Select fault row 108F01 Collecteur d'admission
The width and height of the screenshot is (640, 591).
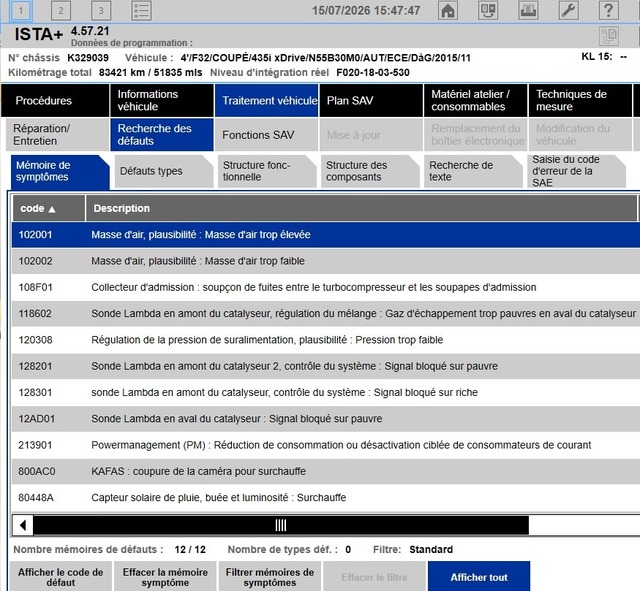(326, 287)
